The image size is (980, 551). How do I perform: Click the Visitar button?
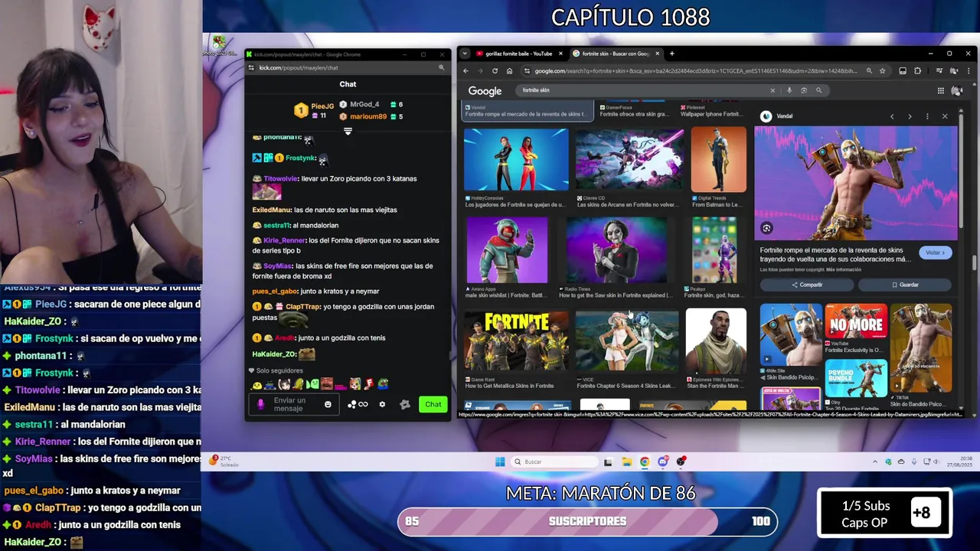pyautogui.click(x=935, y=253)
